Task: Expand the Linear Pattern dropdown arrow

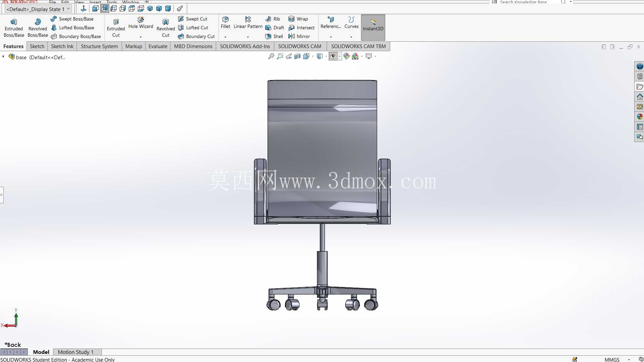Action: point(248,37)
